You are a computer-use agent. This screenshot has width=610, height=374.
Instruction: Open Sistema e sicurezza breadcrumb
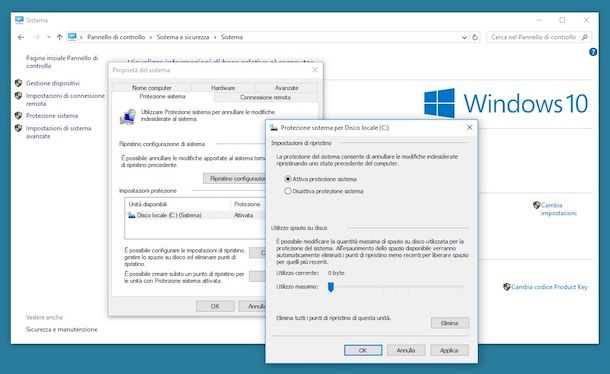click(183, 37)
